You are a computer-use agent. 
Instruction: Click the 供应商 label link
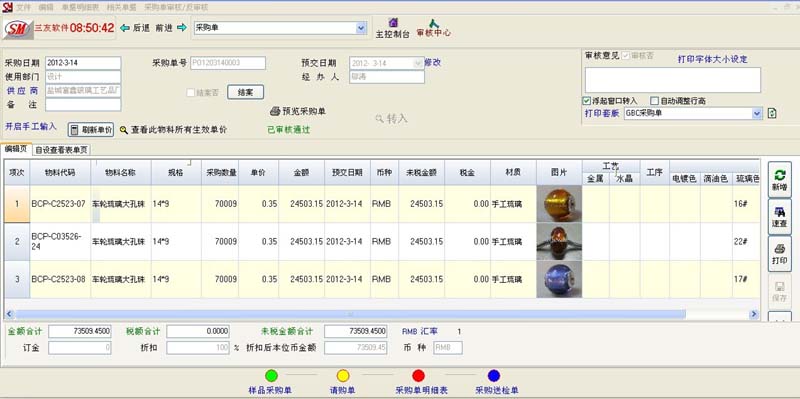pos(22,90)
